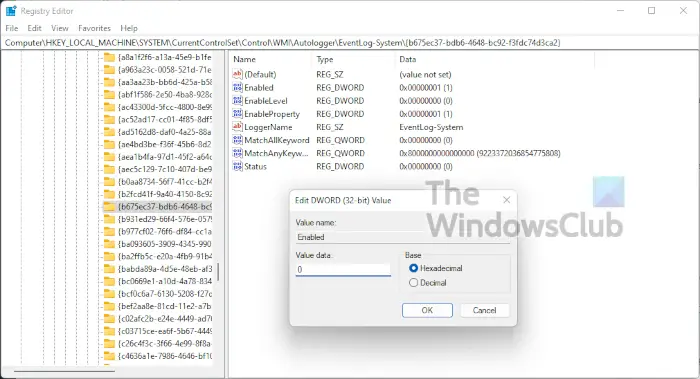The width and height of the screenshot is (700, 379).
Task: Click the MatchAllKeyword QWORD icon
Action: [x=238, y=140]
